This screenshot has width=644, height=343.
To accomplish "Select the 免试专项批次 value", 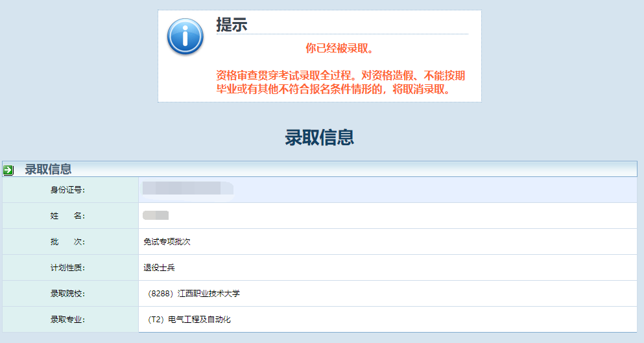I will [167, 242].
